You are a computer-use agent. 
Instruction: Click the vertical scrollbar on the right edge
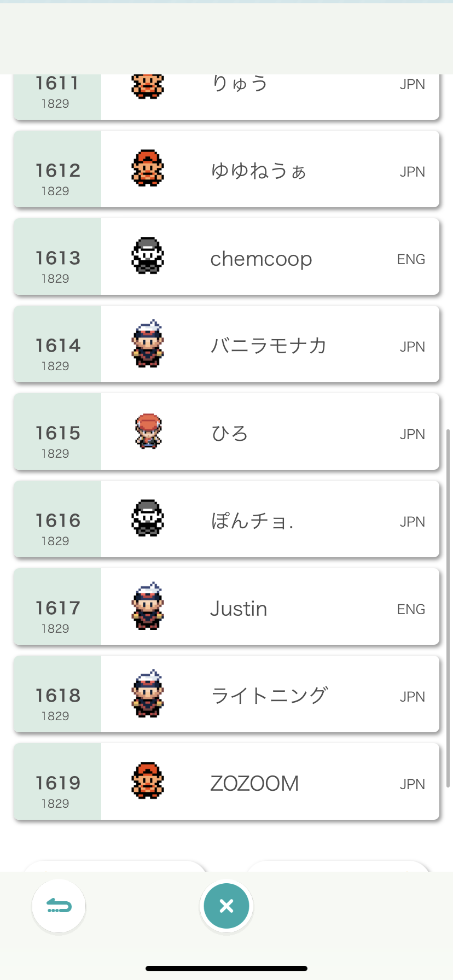[x=448, y=608]
